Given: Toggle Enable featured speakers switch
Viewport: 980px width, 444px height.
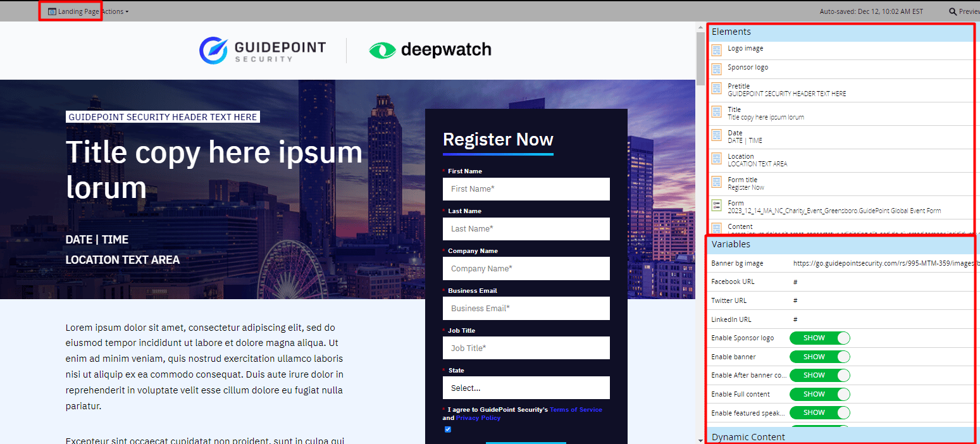Looking at the screenshot, I should pyautogui.click(x=820, y=412).
